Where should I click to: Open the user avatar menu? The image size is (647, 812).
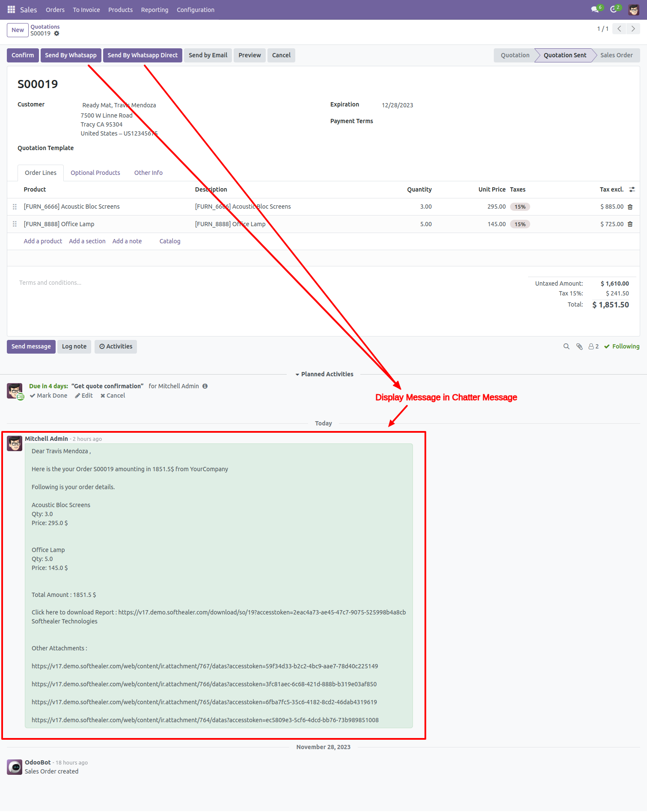634,9
